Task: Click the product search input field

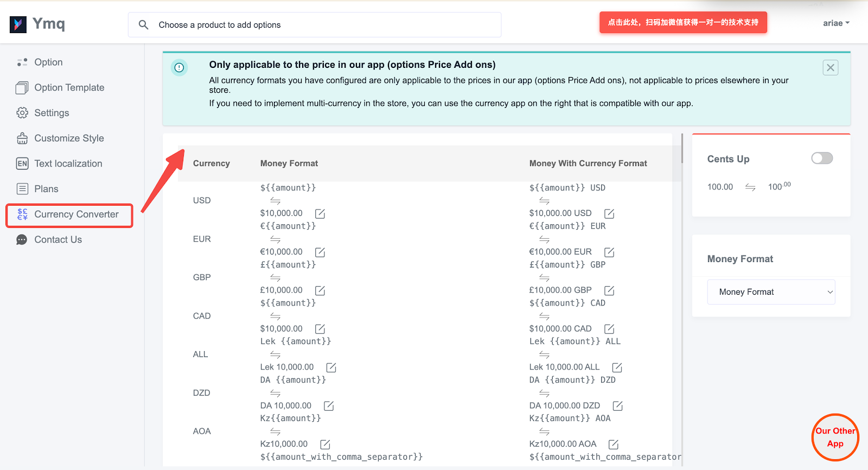Action: coord(325,25)
